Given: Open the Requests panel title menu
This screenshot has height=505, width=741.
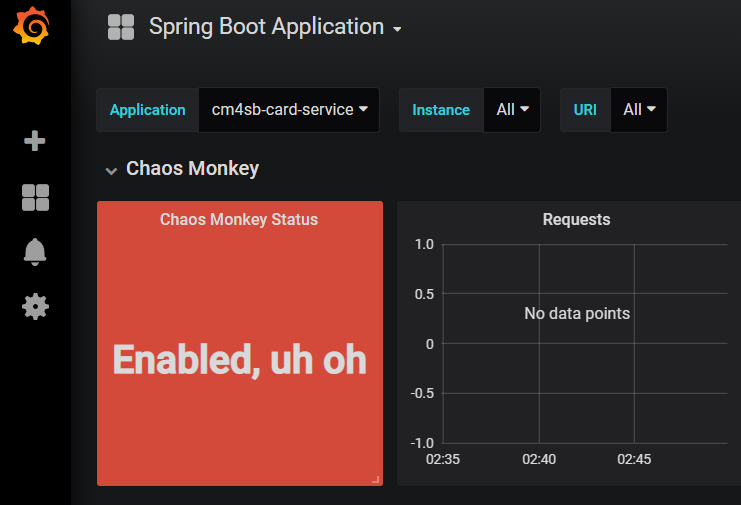Looking at the screenshot, I should coord(577,219).
